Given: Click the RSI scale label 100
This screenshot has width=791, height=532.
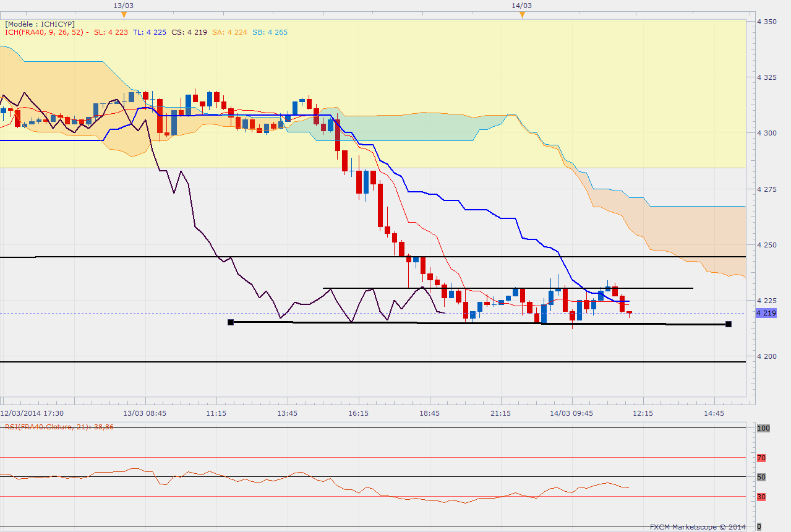Looking at the screenshot, I should click(762, 428).
